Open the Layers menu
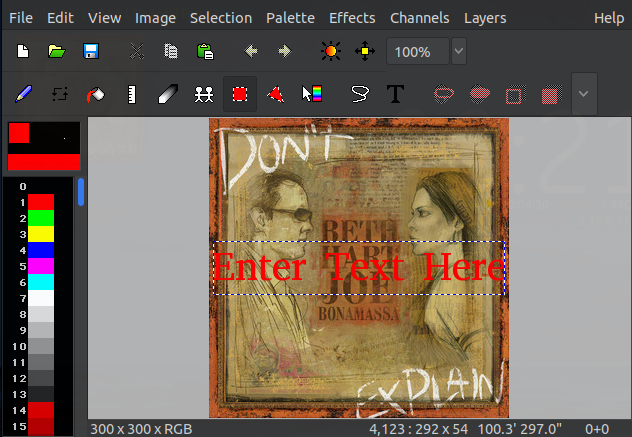This screenshot has height=437, width=632. [x=485, y=18]
